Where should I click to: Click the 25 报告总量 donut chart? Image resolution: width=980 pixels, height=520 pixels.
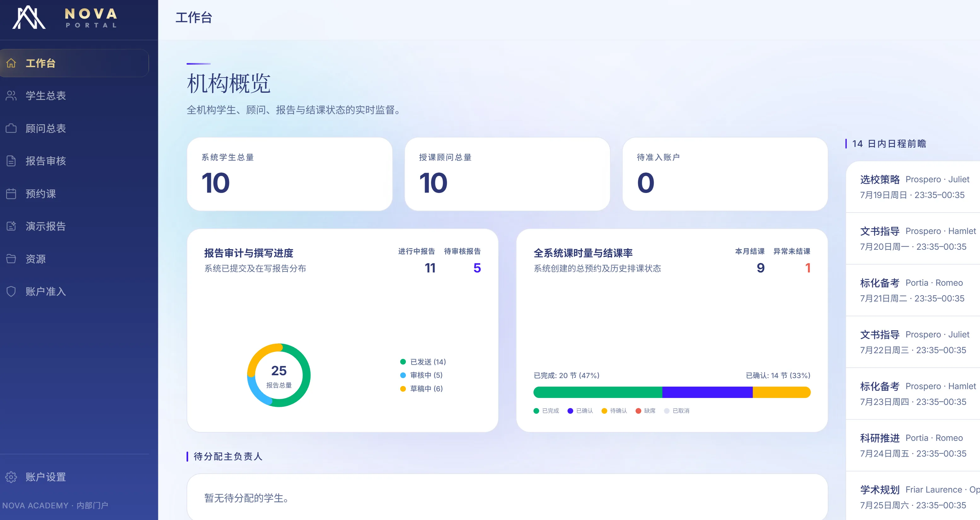279,375
